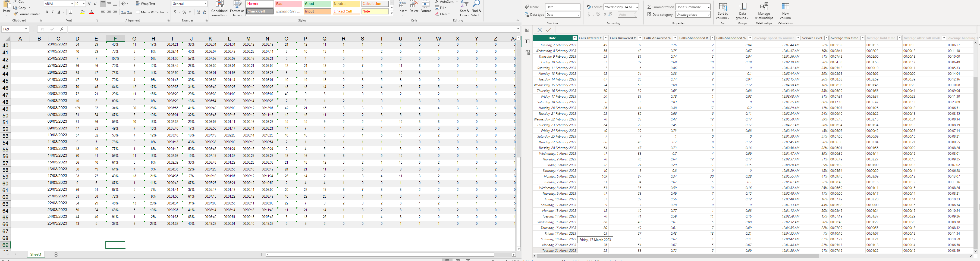Click the Insert Function fx icon
The width and height of the screenshot is (980, 261).
62,29
